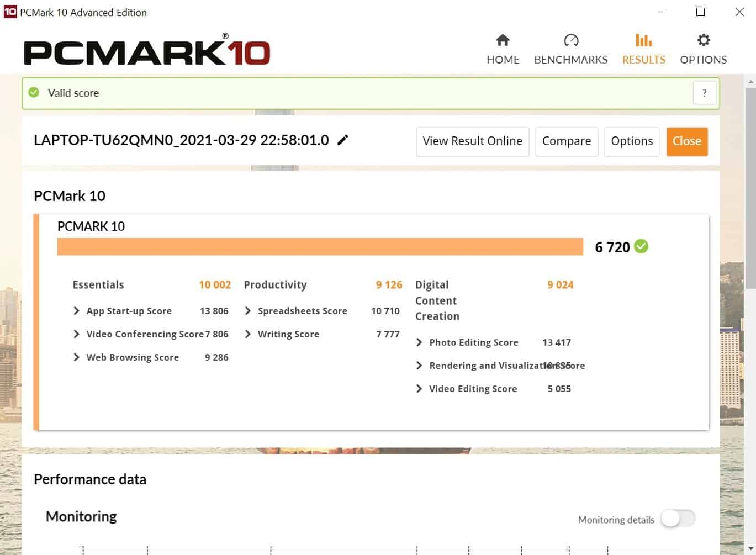This screenshot has height=555, width=756.
Task: Expand the App Start-up Score row
Action: (77, 311)
